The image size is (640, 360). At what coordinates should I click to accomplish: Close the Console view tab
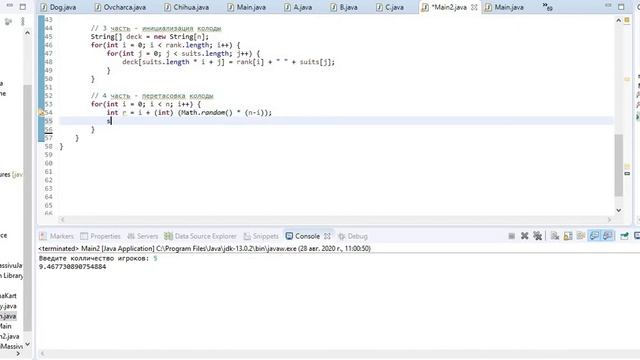click(x=327, y=236)
